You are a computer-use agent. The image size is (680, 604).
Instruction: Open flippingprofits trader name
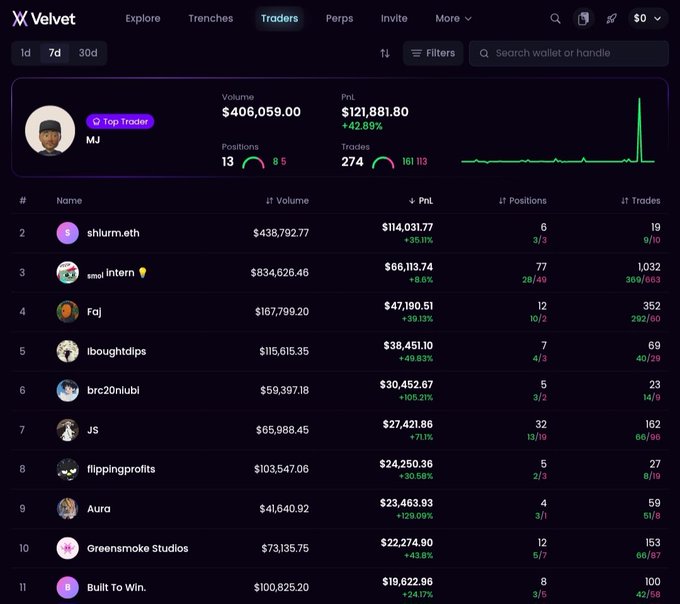pyautogui.click(x=121, y=469)
